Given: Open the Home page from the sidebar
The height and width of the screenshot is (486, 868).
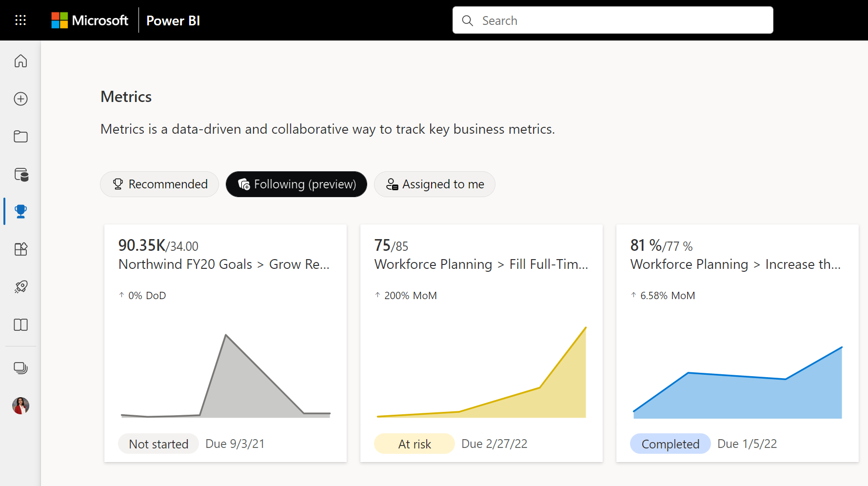Looking at the screenshot, I should pos(20,61).
